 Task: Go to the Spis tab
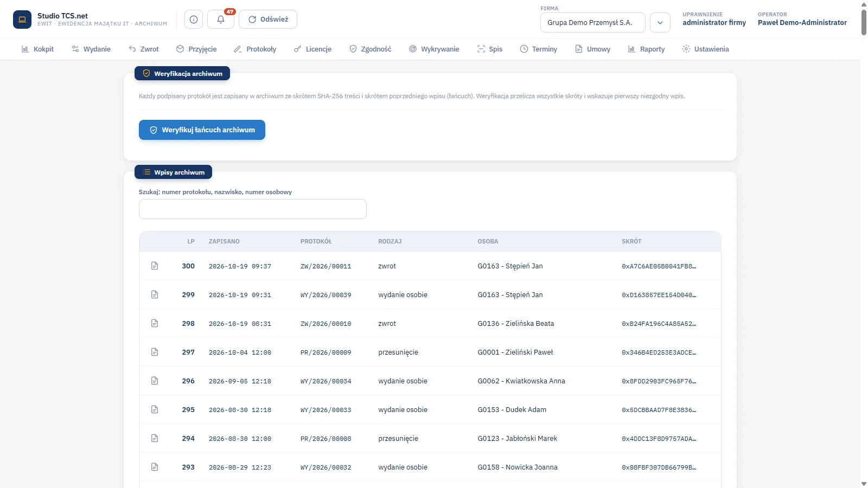click(x=490, y=49)
